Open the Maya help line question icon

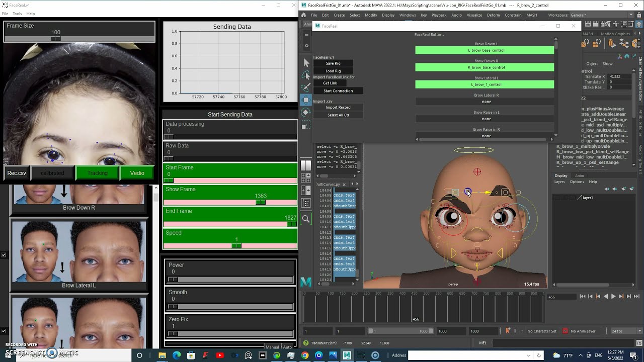pos(305,343)
